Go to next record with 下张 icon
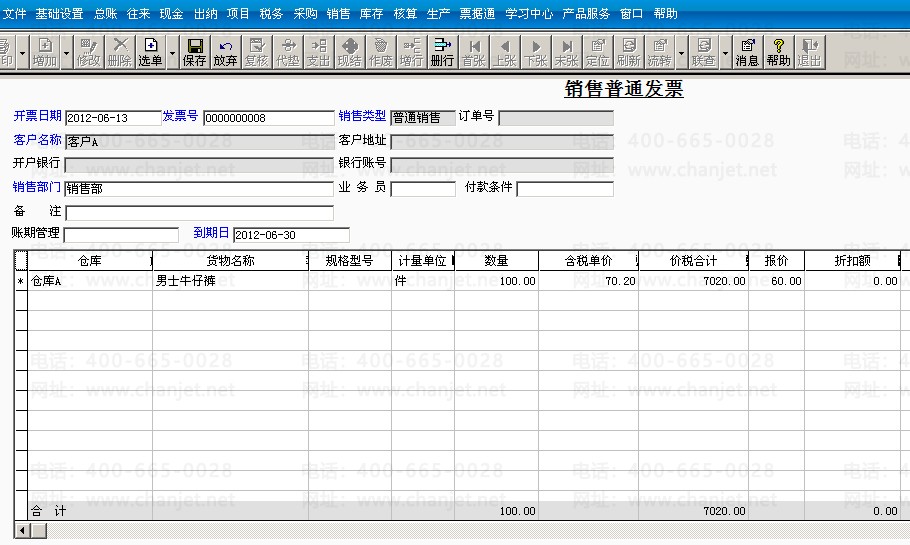Image resolution: width=910 pixels, height=545 pixels. pyautogui.click(x=536, y=52)
